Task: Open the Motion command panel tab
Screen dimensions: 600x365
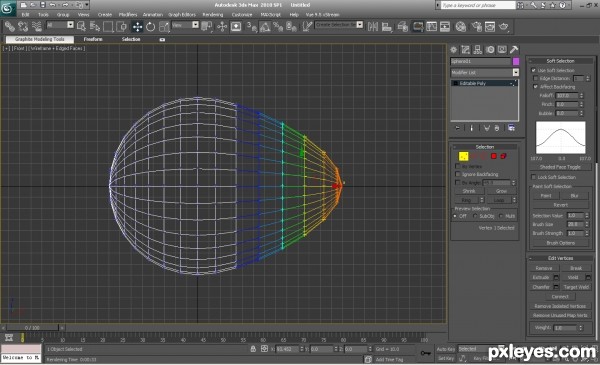Action: (490, 50)
